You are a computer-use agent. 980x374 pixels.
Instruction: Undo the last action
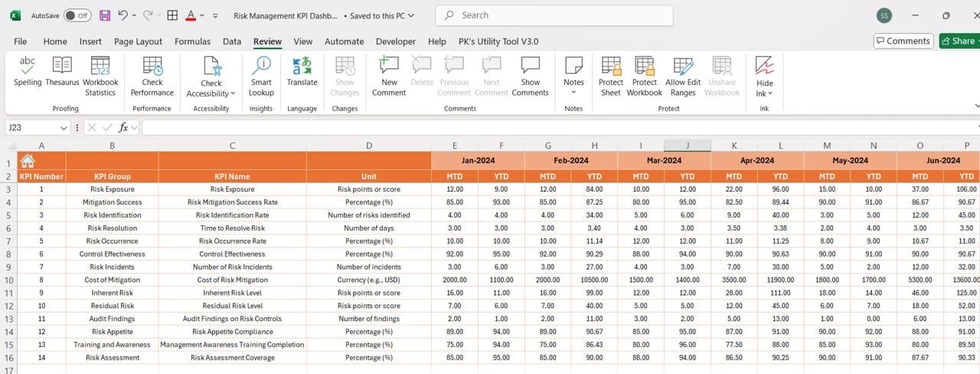pos(123,15)
